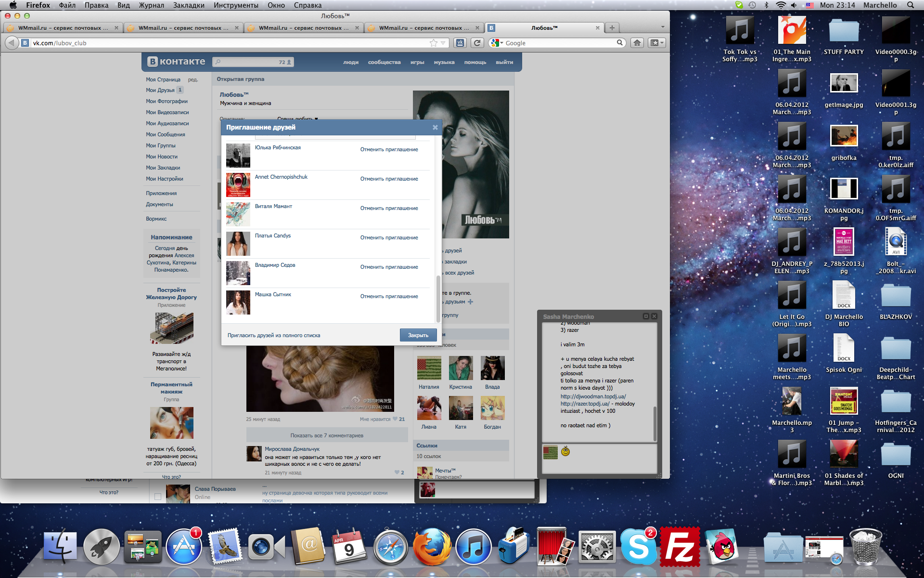Switch to the first WMmail.ru tab
Viewport: 924px width, 578px height.
63,28
